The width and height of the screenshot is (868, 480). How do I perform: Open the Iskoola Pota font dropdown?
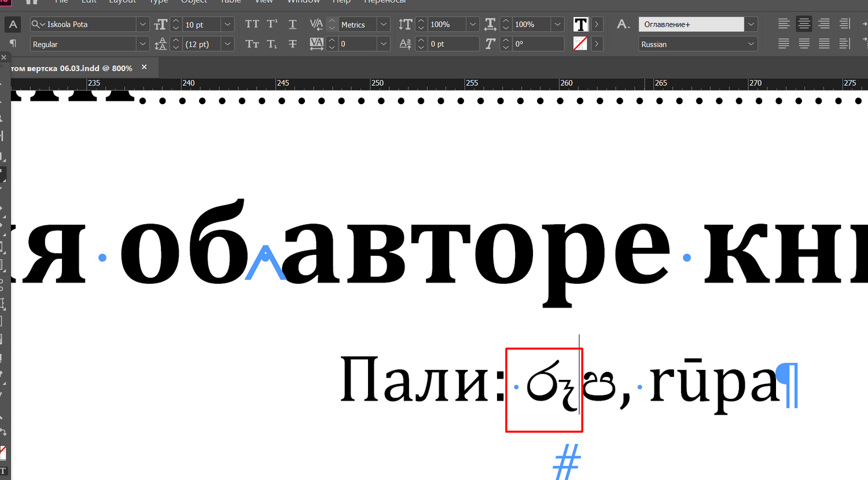coord(143,24)
